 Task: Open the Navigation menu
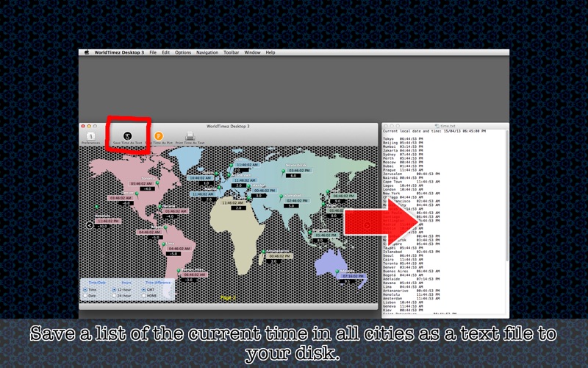click(x=207, y=52)
